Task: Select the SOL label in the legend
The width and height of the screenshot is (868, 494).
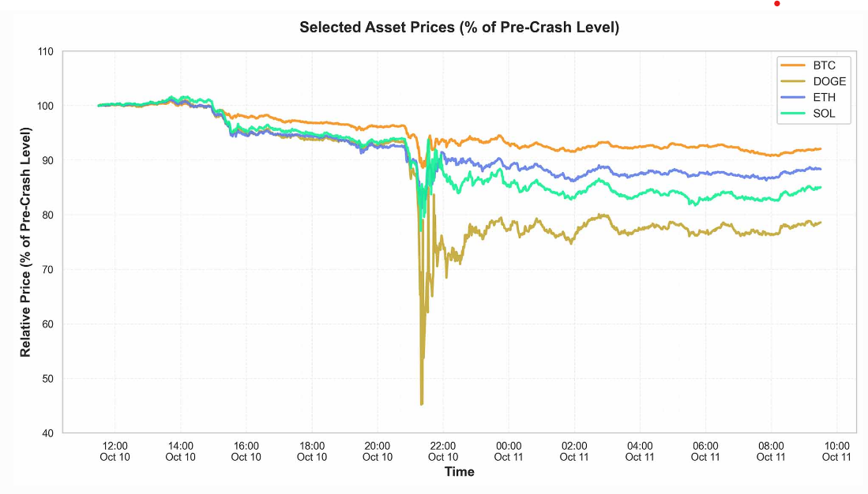Action: (x=824, y=114)
